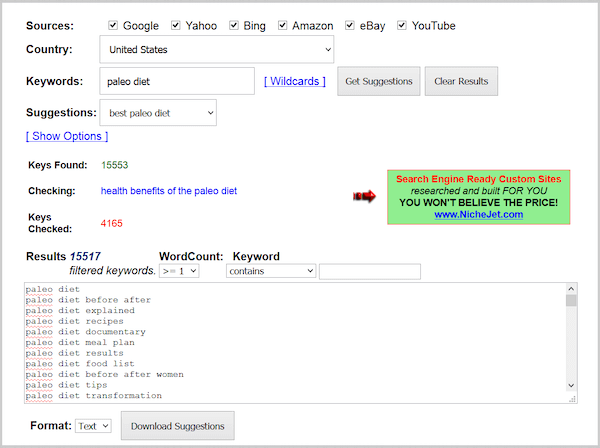Click the Keywords input field

177,81
